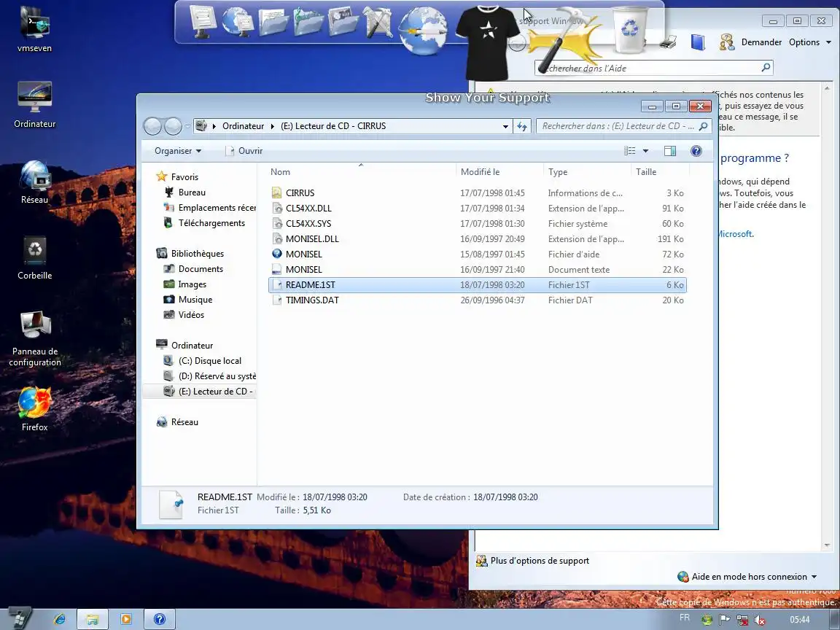The width and height of the screenshot is (840, 630).
Task: Select (E:) Lecteur de CD in the navigation pane
Action: [209, 392]
